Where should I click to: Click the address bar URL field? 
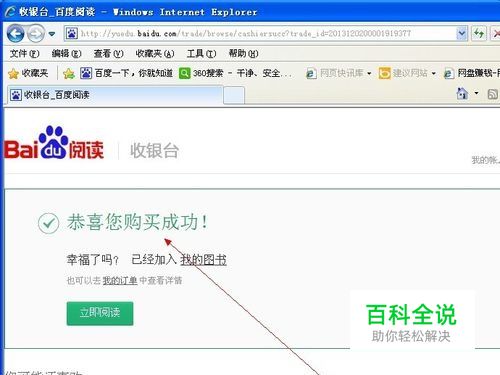[267, 33]
